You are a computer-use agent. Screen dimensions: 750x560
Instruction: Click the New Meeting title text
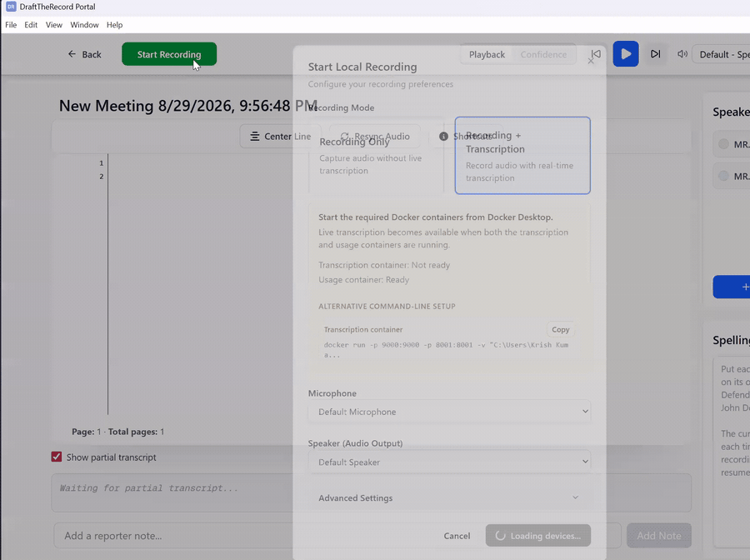pyautogui.click(x=188, y=106)
